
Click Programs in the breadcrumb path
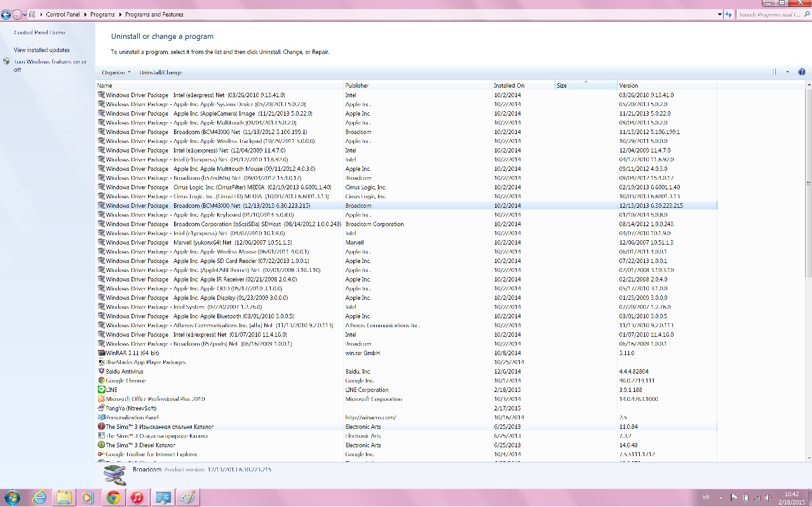coord(103,14)
